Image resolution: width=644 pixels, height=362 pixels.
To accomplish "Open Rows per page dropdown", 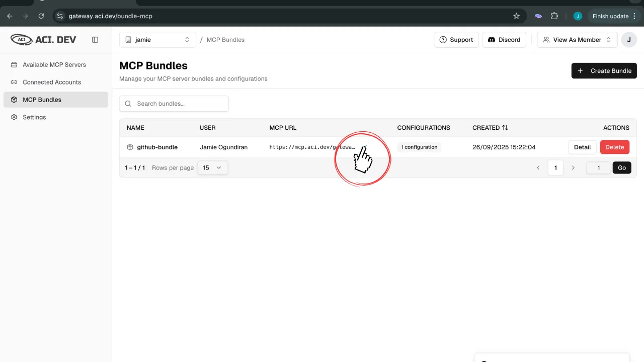I will [212, 168].
